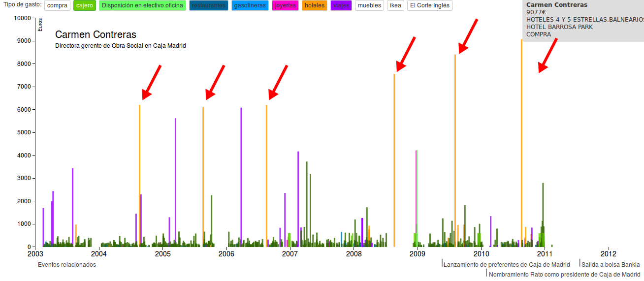The image size is (644, 281).
Task: Click the purple travel bar in early 2005
Action: (175, 182)
